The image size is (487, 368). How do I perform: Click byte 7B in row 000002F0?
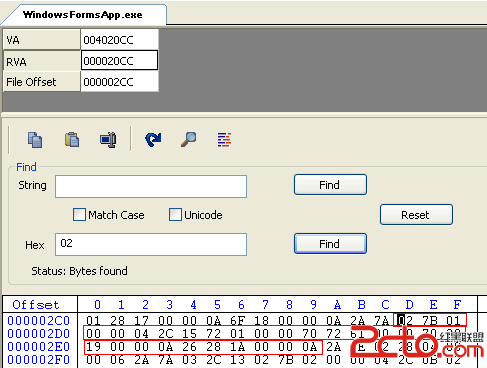click(285, 360)
